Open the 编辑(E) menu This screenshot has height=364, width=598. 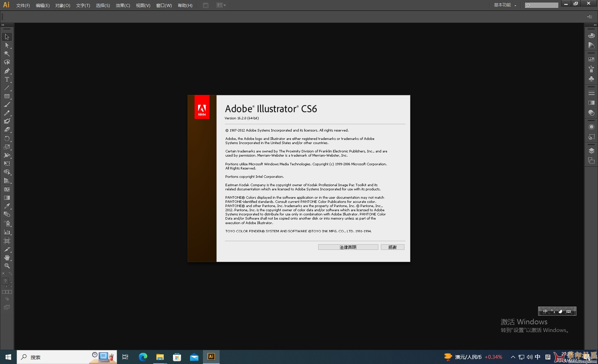pyautogui.click(x=42, y=6)
